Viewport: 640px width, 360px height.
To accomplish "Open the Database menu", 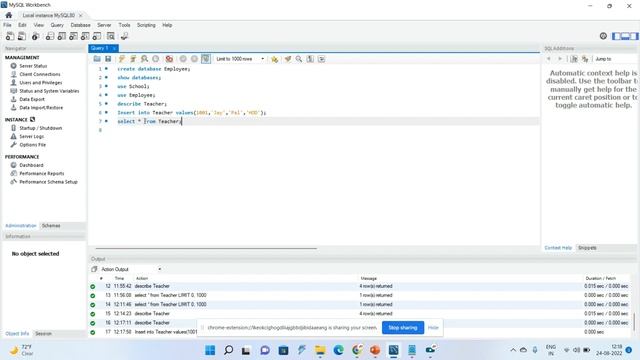I will coord(80,25).
